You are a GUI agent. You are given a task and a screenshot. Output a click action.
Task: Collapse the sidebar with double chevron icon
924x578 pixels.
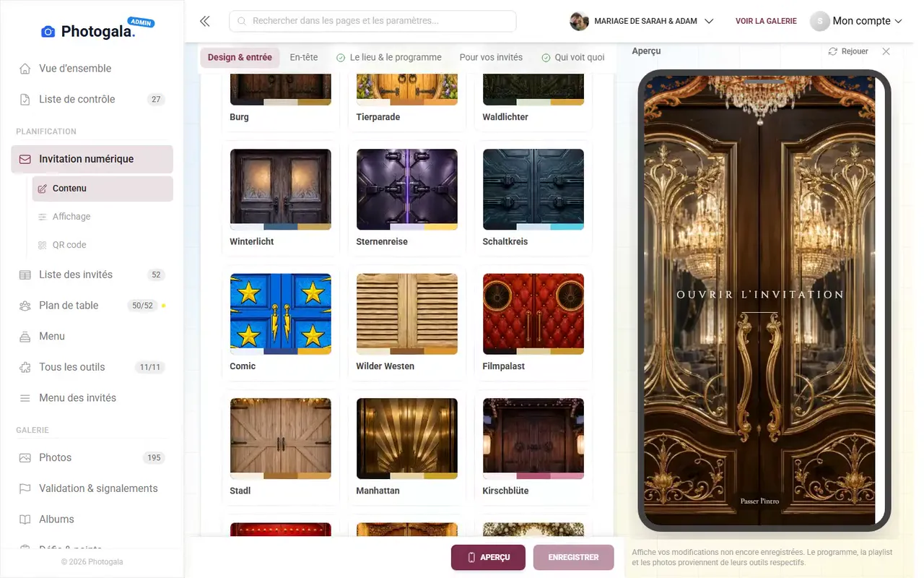click(205, 21)
